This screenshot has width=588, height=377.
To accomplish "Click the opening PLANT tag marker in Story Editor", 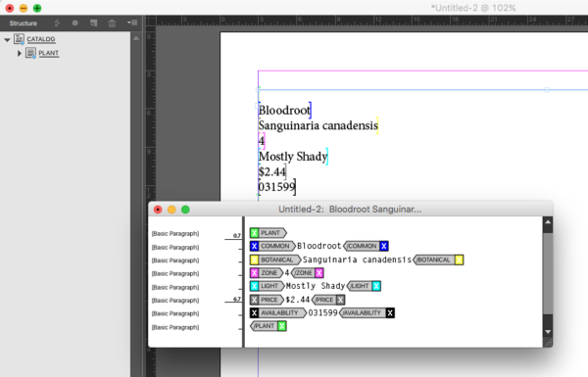I will click(269, 233).
